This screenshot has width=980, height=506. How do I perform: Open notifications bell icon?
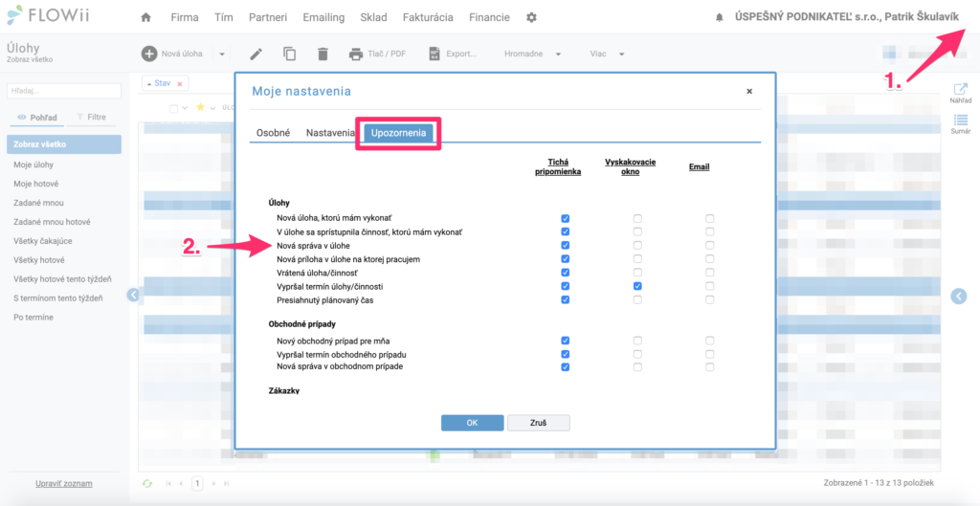tap(719, 18)
